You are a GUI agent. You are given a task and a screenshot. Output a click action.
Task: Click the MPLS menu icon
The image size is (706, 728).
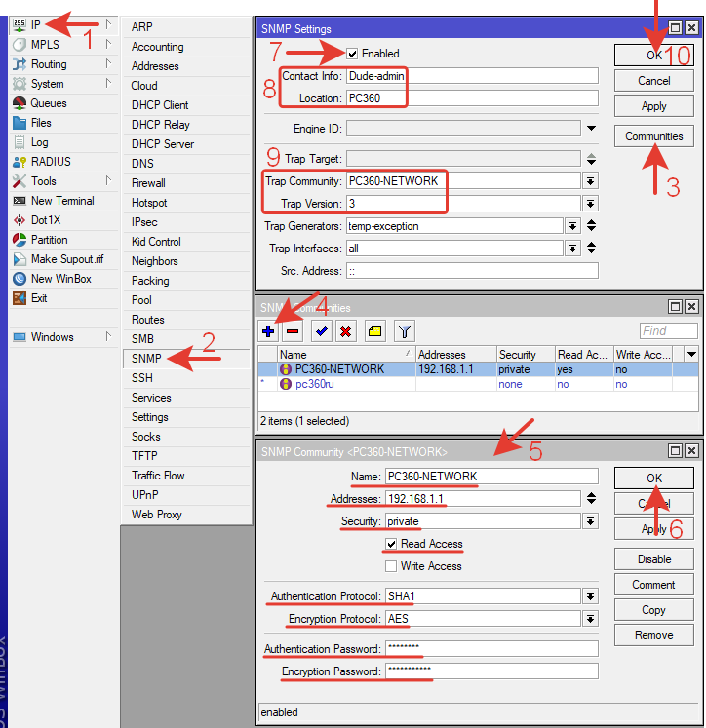(20, 45)
